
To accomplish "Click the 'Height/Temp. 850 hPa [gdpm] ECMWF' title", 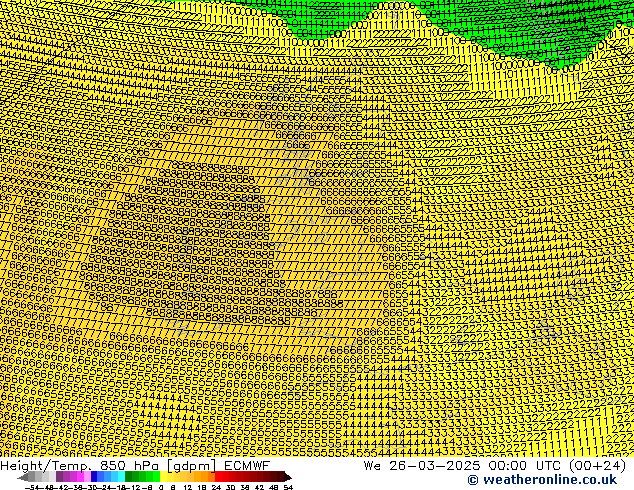I will pos(135,466).
